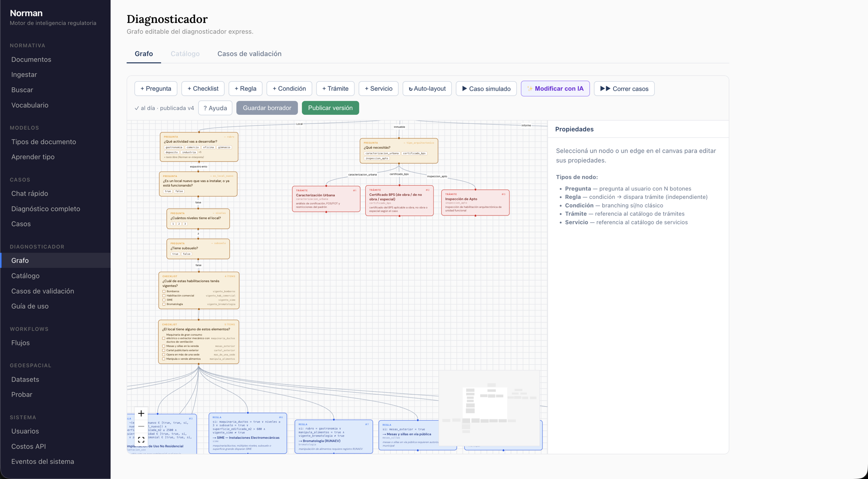Check Maquinaria de gran consumo checkbox
868x479 pixels.
click(164, 338)
